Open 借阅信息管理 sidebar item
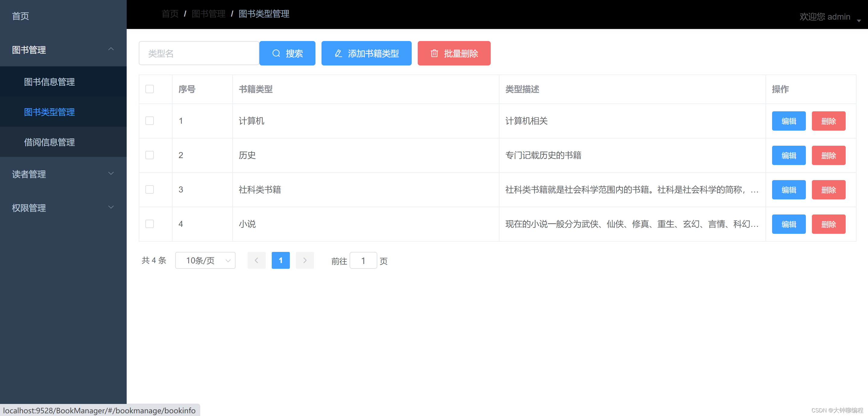This screenshot has width=868, height=416. coord(49,142)
